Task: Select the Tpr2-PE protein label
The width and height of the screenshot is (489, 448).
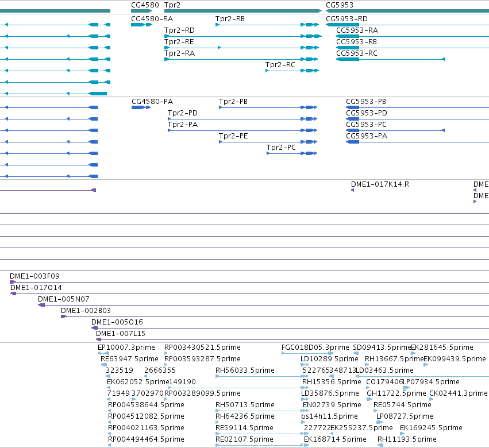Action: [x=233, y=136]
